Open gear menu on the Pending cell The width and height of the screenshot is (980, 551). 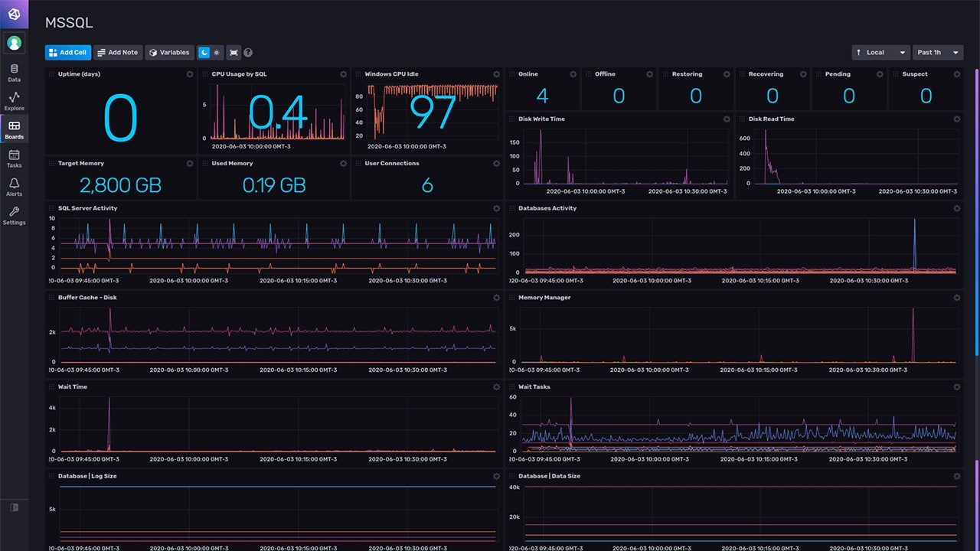(880, 74)
